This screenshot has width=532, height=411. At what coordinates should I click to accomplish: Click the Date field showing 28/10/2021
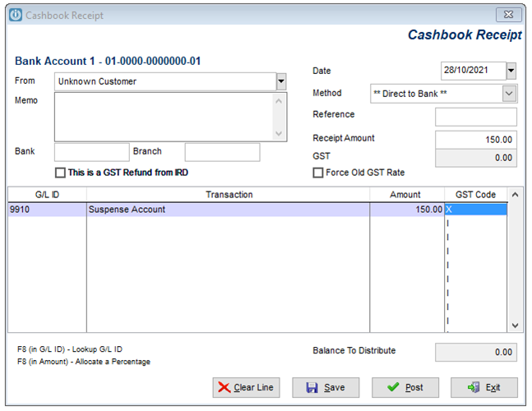[x=474, y=71]
